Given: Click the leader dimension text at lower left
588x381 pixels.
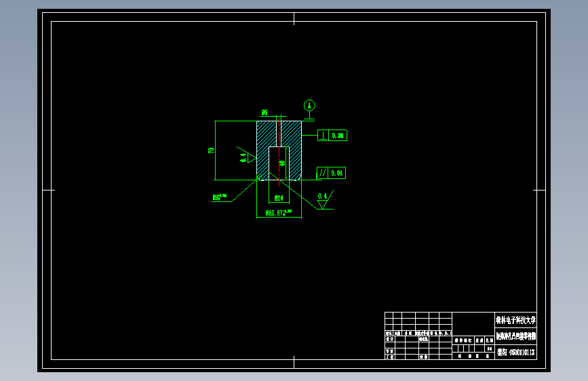Looking at the screenshot, I should click(220, 197).
